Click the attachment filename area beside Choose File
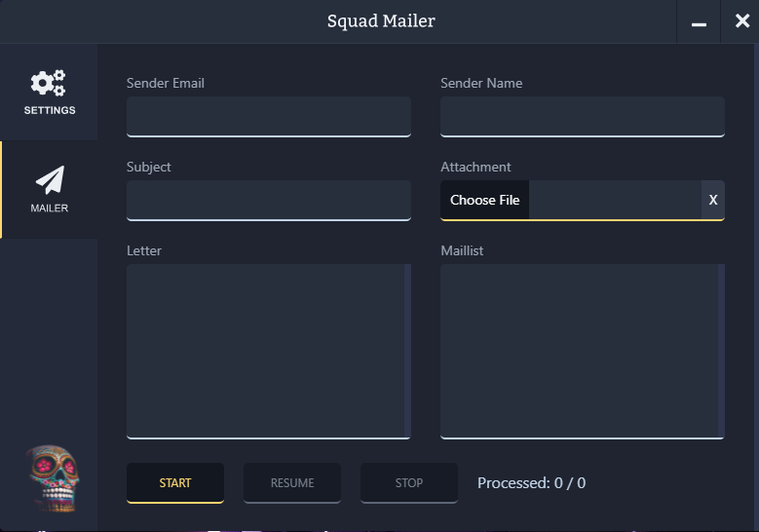This screenshot has height=532, width=759. coord(614,200)
